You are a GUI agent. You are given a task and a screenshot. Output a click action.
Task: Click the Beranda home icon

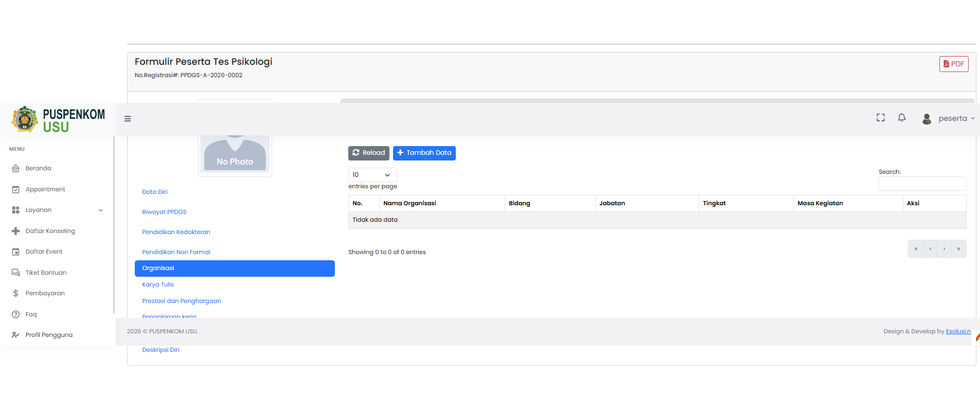[15, 168]
